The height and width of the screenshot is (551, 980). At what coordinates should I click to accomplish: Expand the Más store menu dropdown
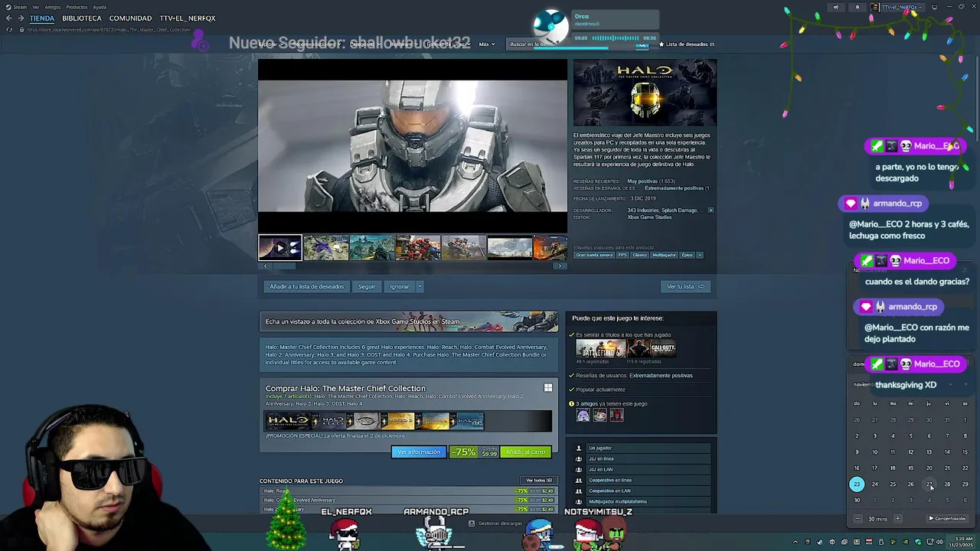[487, 44]
